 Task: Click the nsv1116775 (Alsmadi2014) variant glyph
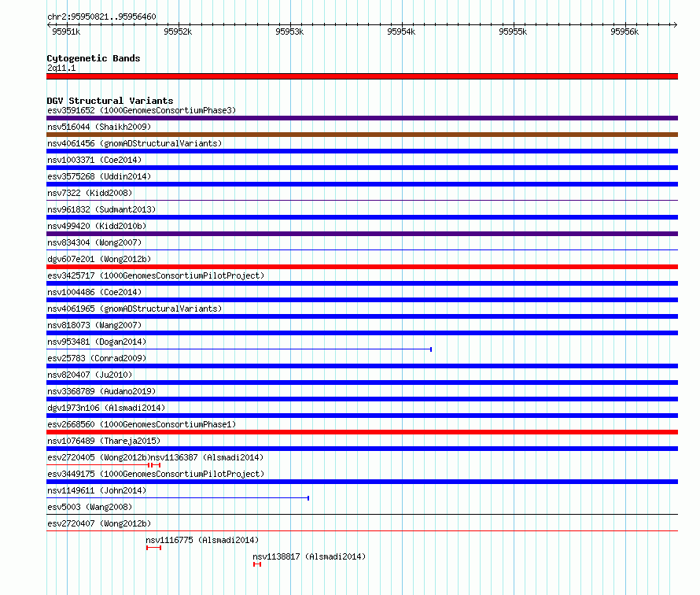(x=153, y=548)
